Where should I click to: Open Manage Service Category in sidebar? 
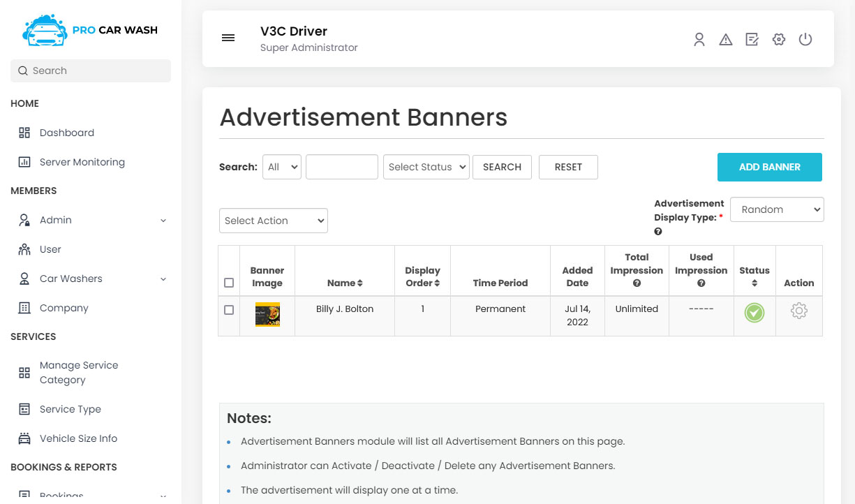79,373
